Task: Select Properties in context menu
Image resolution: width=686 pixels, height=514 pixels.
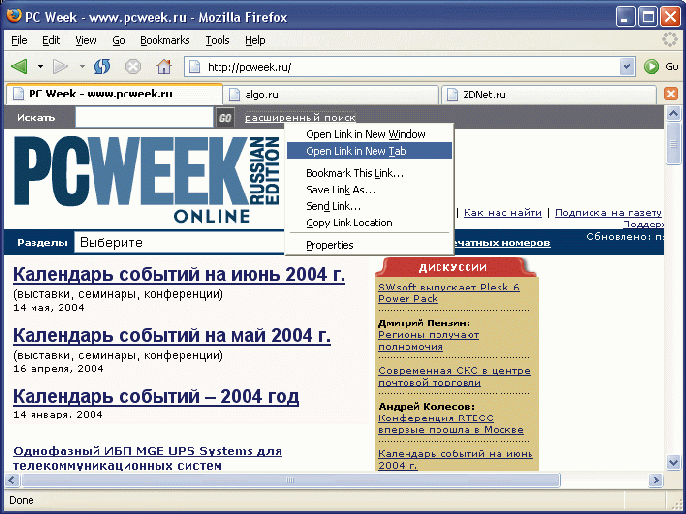Action: click(x=369, y=245)
